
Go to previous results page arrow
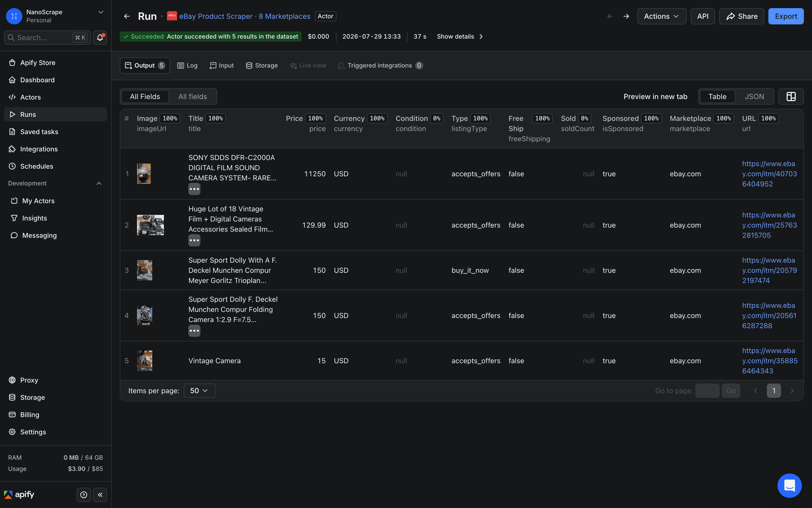[756, 391]
